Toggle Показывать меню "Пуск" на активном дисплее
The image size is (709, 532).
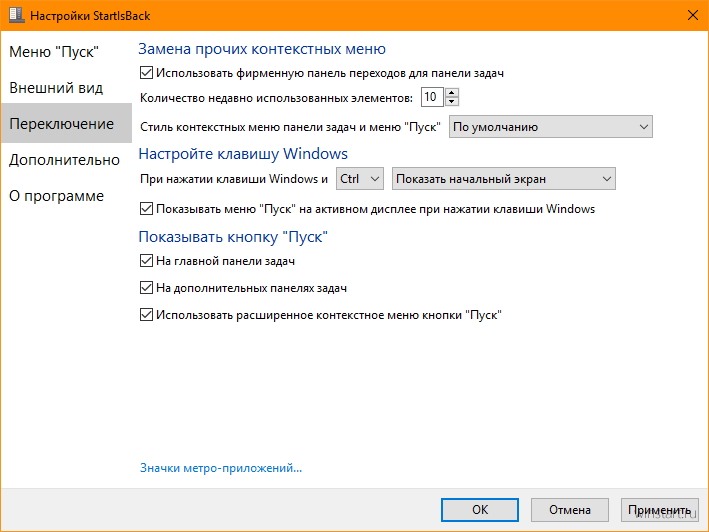(x=146, y=209)
